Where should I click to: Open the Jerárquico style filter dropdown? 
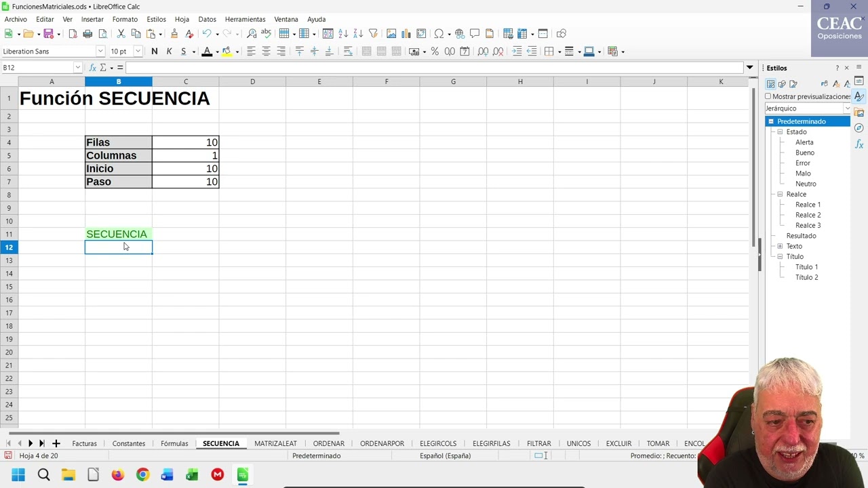pyautogui.click(x=847, y=108)
